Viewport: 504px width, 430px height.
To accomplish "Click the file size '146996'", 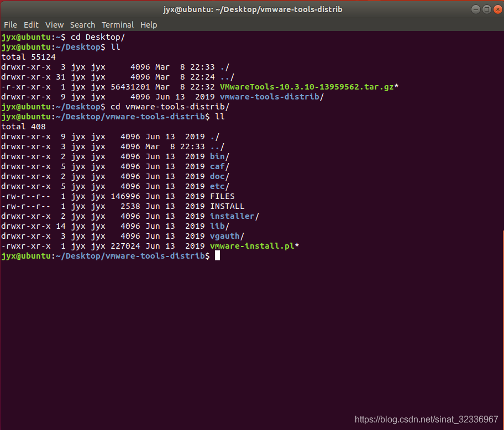I will pos(125,196).
